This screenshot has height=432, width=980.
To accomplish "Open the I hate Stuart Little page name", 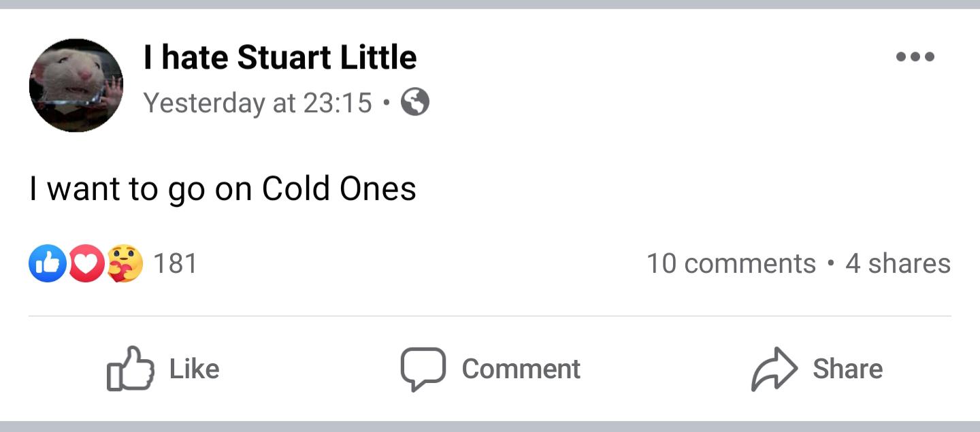I will coord(280,57).
